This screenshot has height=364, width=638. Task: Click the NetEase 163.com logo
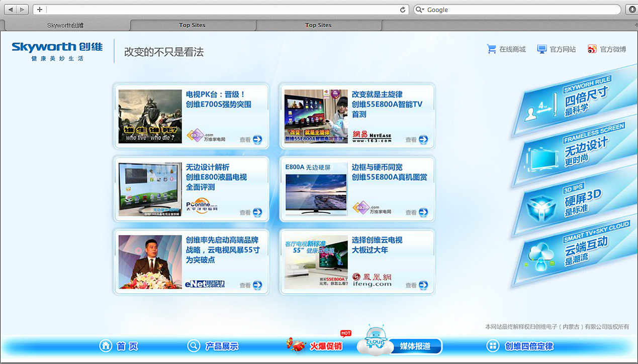(x=372, y=137)
